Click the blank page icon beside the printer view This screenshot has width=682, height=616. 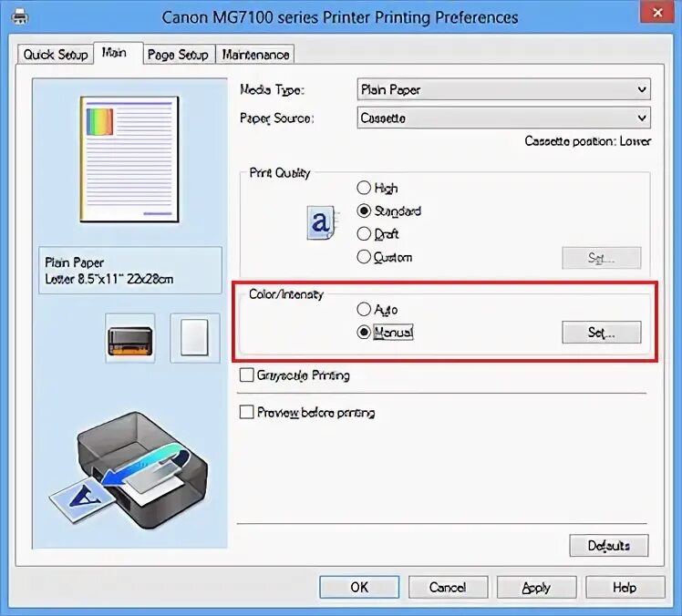pos(194,338)
